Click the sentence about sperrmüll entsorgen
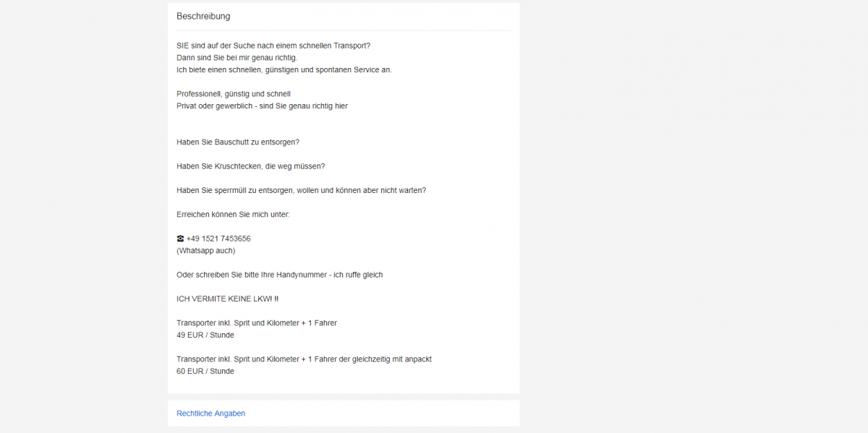Image resolution: width=868 pixels, height=433 pixels. [x=301, y=191]
